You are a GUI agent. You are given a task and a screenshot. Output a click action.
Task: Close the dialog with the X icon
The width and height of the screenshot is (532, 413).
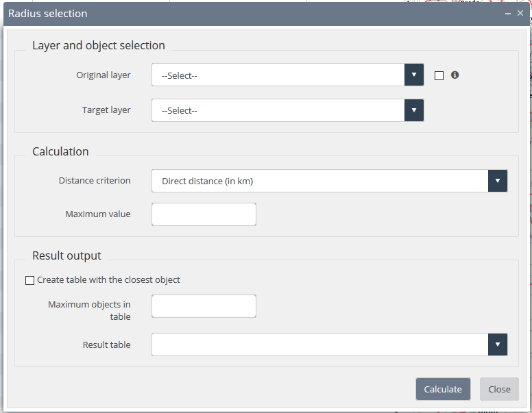pyautogui.click(x=520, y=14)
